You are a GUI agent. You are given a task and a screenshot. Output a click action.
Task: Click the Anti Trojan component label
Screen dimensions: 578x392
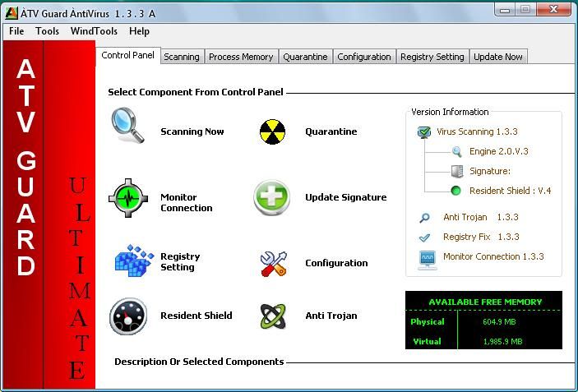pyautogui.click(x=331, y=316)
